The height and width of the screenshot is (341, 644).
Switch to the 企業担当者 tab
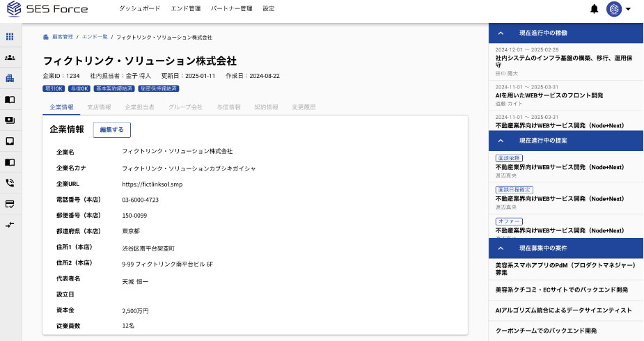(x=140, y=107)
